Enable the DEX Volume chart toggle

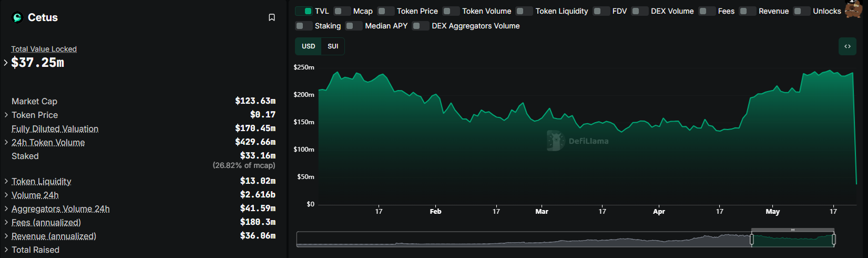[x=640, y=11]
